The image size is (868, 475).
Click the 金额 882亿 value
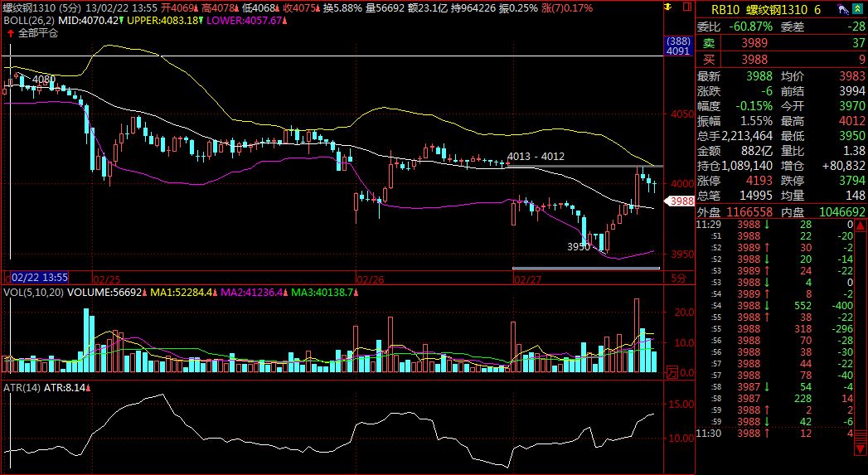758,151
